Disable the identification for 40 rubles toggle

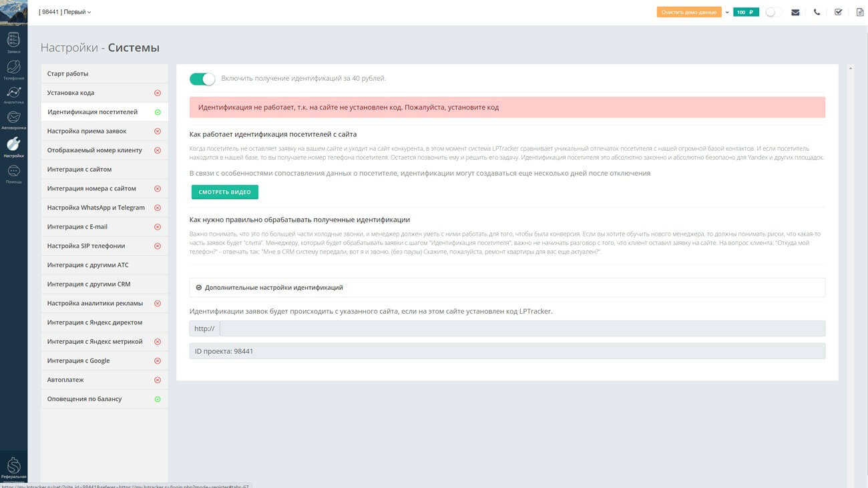click(202, 79)
